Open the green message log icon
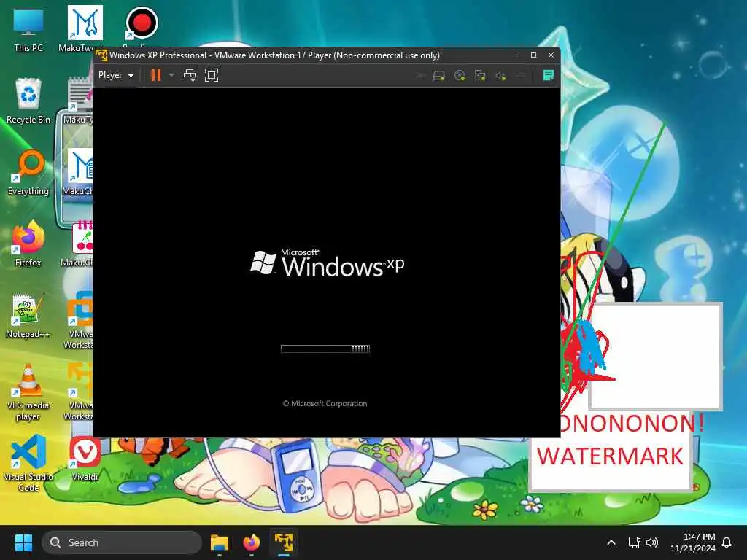The width and height of the screenshot is (747, 560). tap(549, 75)
